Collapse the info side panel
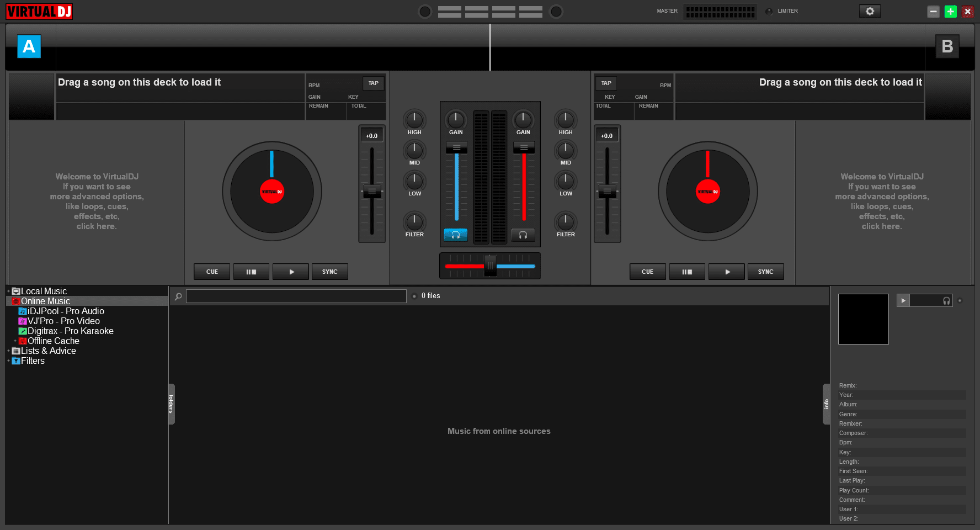 pyautogui.click(x=826, y=404)
